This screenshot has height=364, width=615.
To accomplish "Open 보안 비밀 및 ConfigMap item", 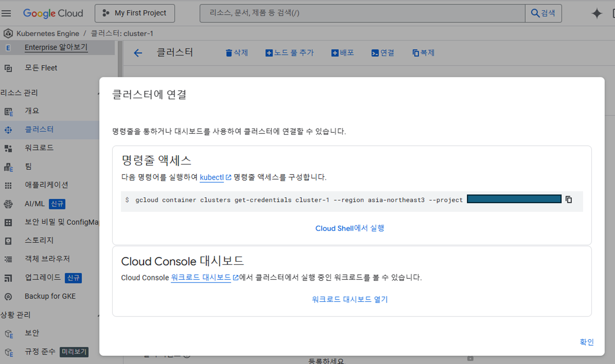I will point(62,222).
